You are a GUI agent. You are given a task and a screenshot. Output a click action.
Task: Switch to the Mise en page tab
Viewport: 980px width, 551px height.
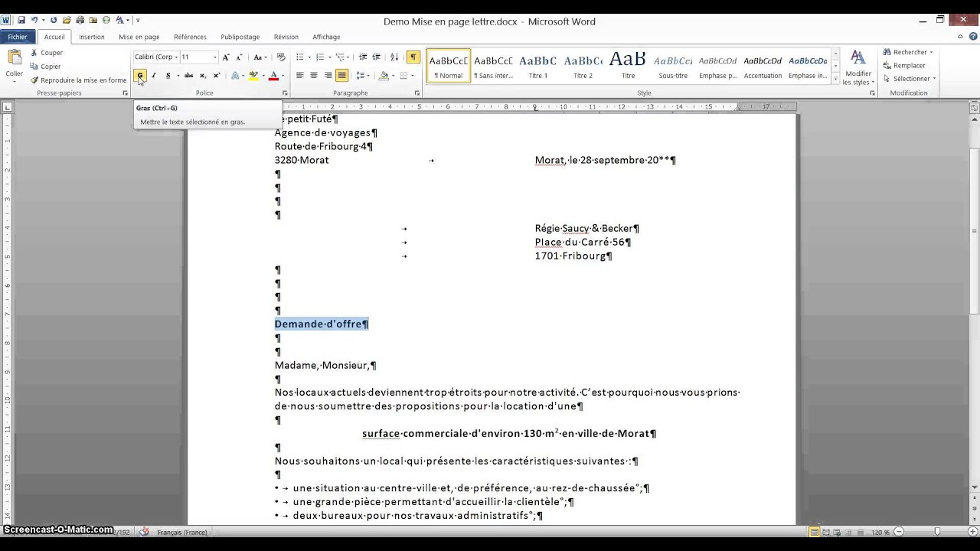pyautogui.click(x=139, y=37)
